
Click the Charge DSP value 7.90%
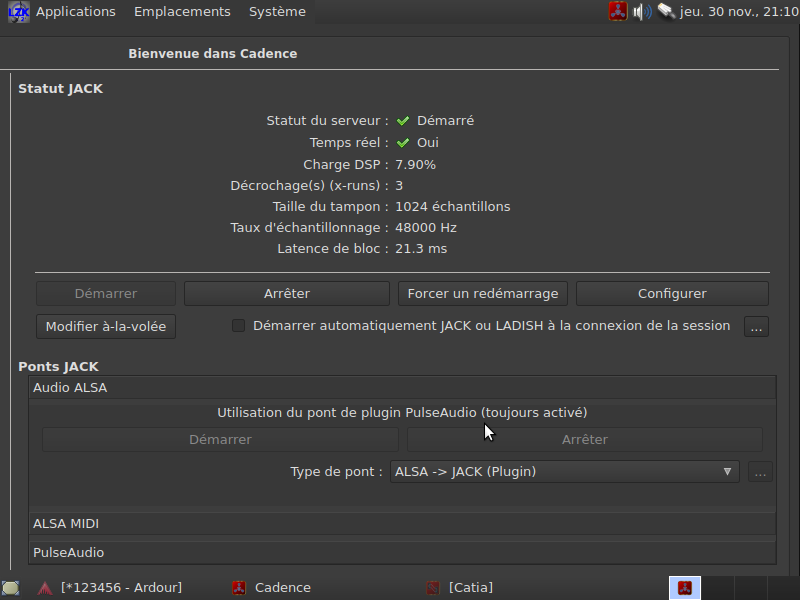click(415, 165)
